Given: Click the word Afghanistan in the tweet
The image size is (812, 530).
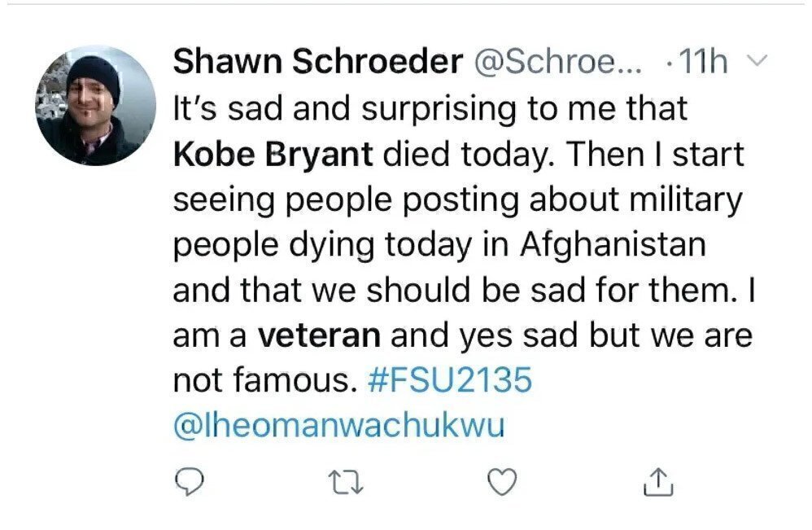Looking at the screenshot, I should [x=613, y=244].
